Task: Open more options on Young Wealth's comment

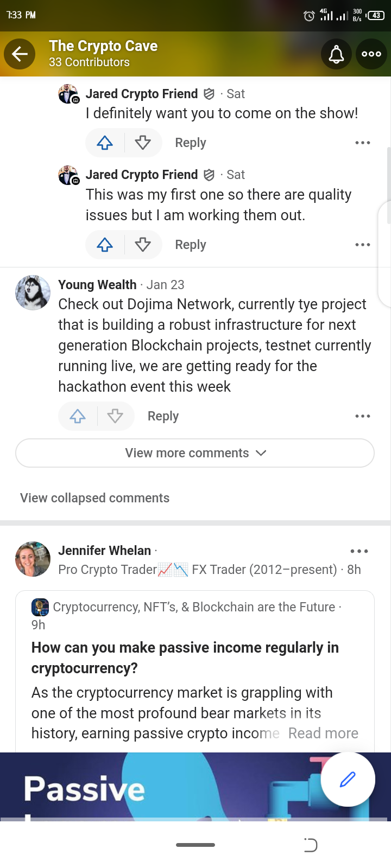Action: 362,416
